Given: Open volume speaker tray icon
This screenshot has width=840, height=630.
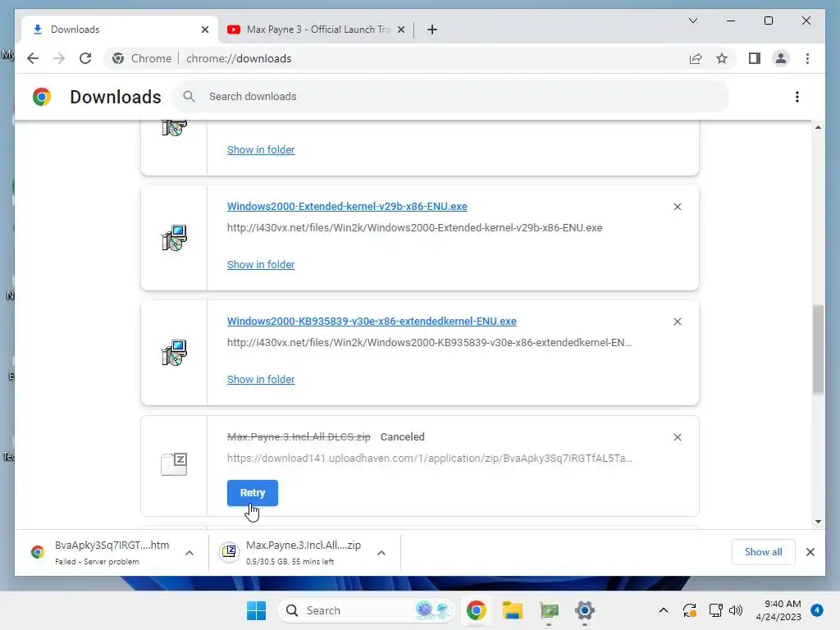Looking at the screenshot, I should pos(736,610).
